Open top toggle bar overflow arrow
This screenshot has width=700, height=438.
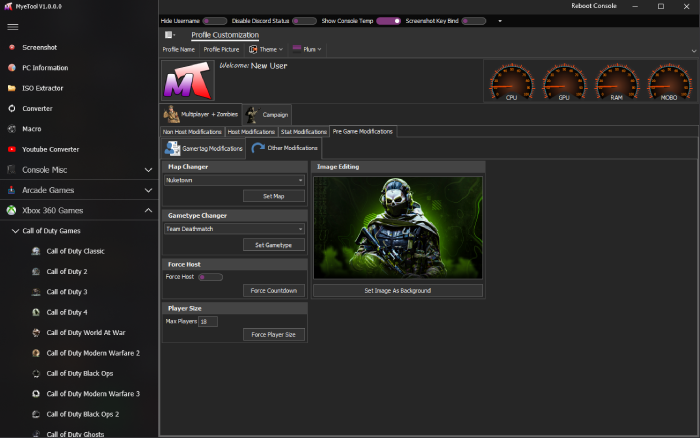pyautogui.click(x=500, y=21)
